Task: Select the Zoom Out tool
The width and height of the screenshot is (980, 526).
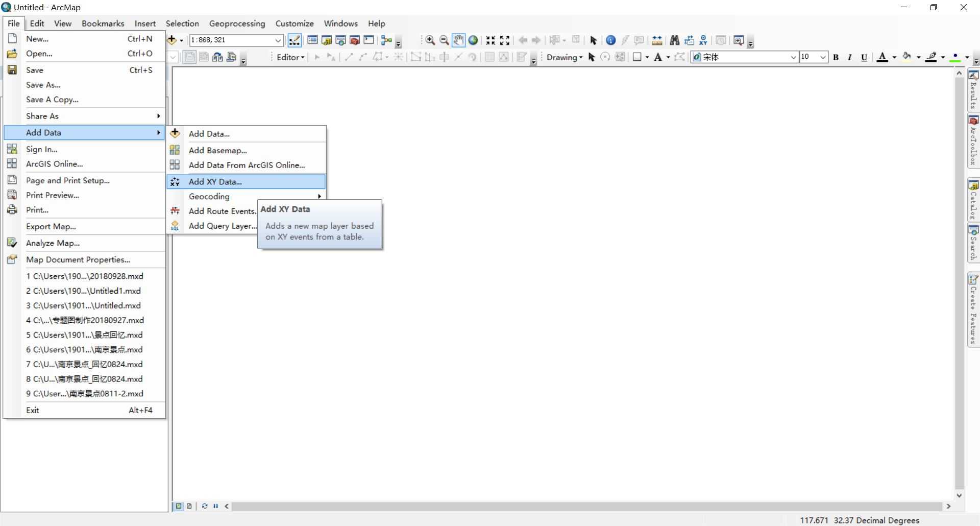Action: (444, 40)
